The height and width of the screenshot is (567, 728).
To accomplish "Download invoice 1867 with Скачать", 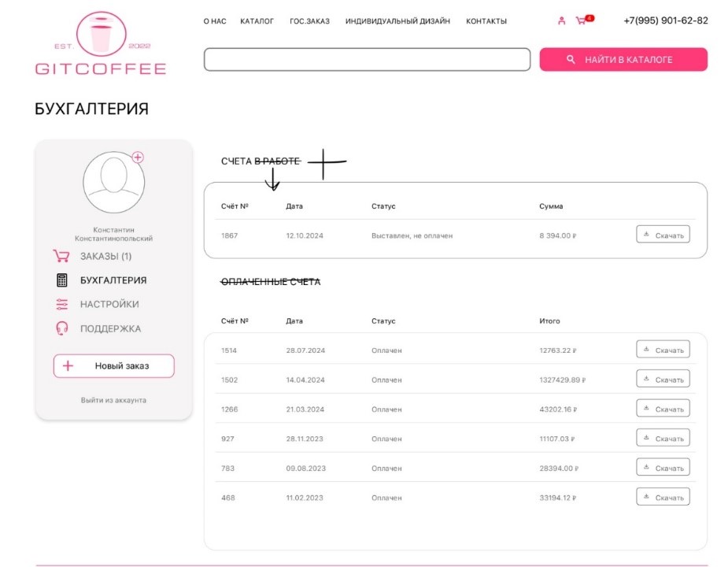I will coord(663,235).
